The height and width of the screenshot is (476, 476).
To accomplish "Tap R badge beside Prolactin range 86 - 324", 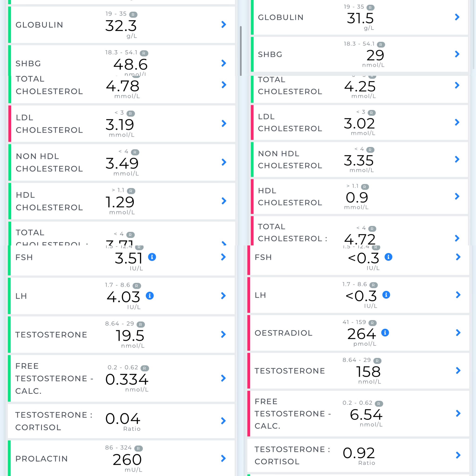I will pyautogui.click(x=138, y=448).
